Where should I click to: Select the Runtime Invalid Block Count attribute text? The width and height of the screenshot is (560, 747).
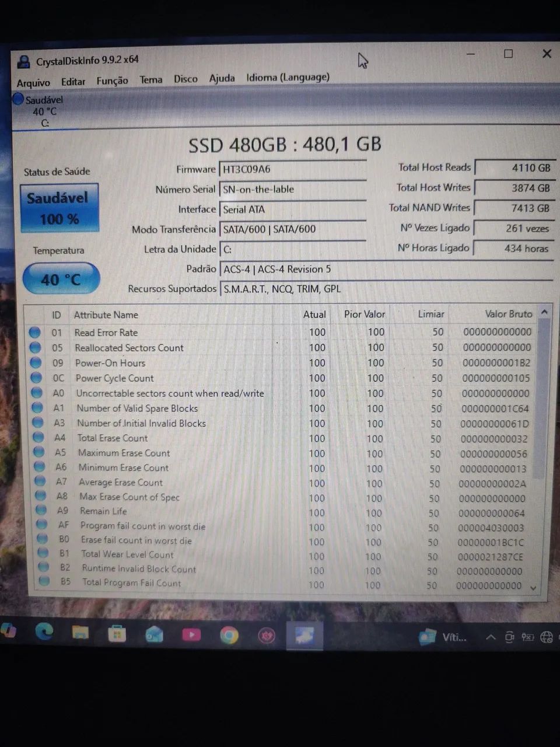pos(139,568)
